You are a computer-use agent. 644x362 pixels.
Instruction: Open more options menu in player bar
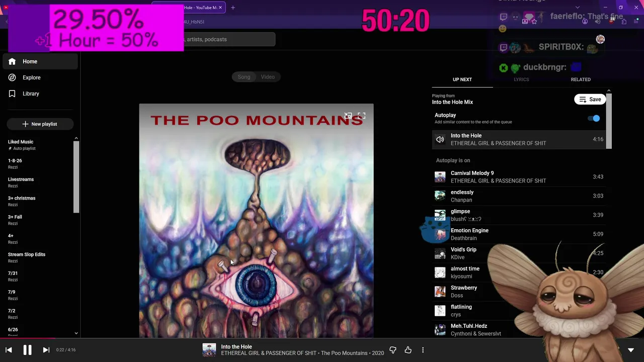[423, 350]
